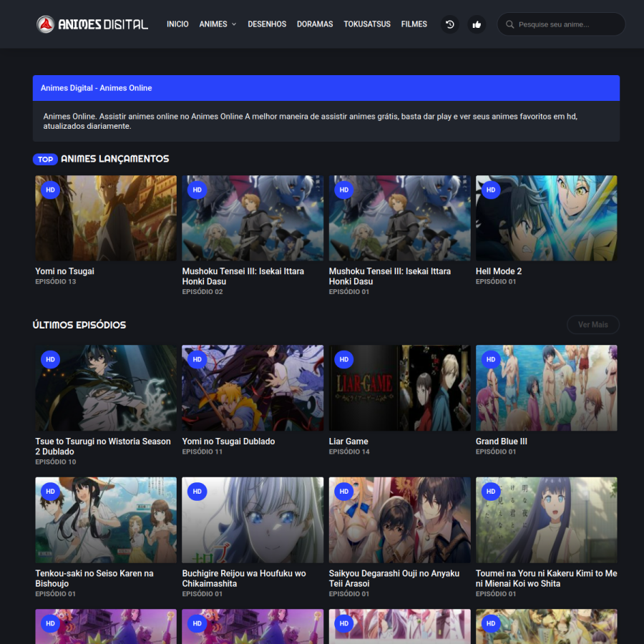The height and width of the screenshot is (644, 644).
Task: Click the HD badge on Tsue to Tsurugi card
Action: tap(50, 359)
